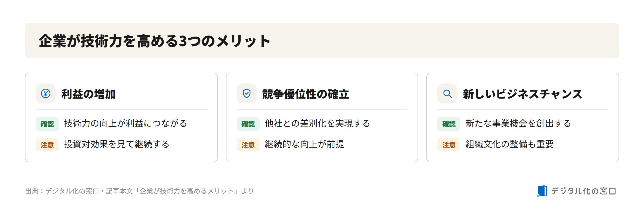This screenshot has width=644, height=221.
Task: Click text 投資対効果を見て継続する
Action: 117,144
